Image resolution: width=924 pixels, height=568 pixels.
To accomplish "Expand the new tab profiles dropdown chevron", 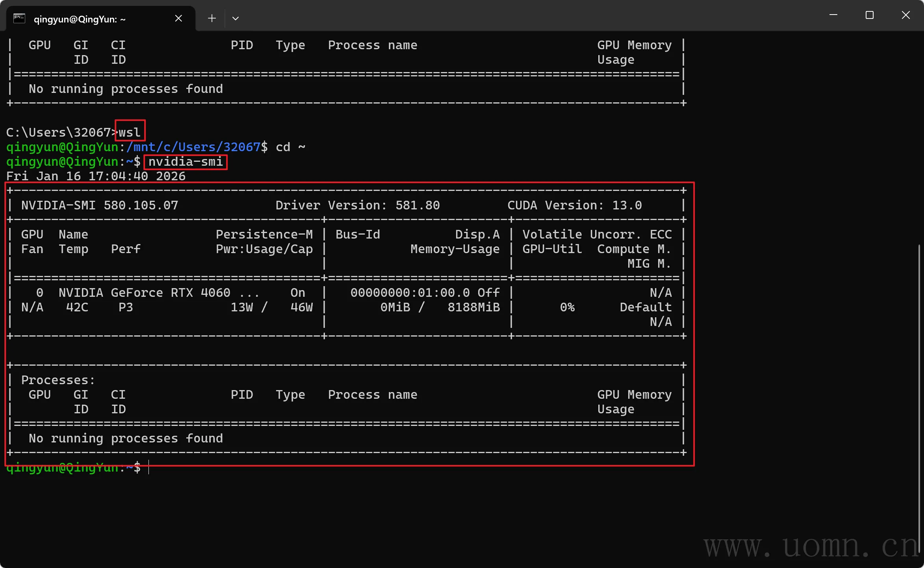I will click(x=236, y=19).
